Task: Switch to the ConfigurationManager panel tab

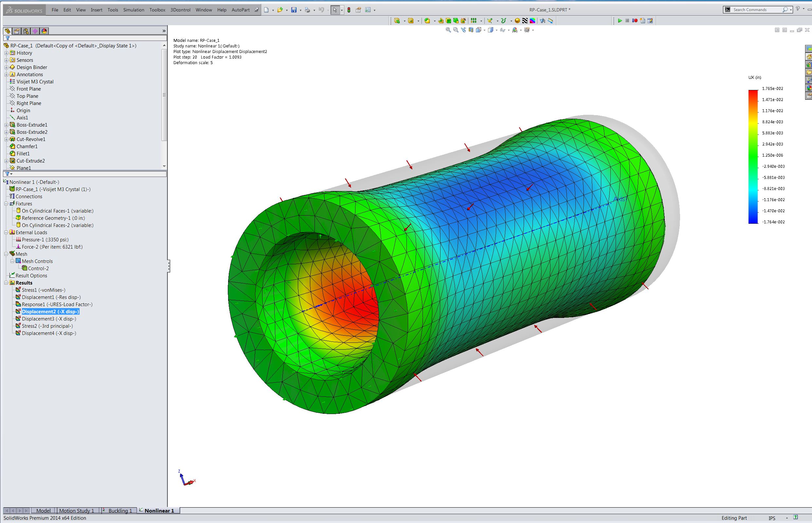Action: [26, 31]
